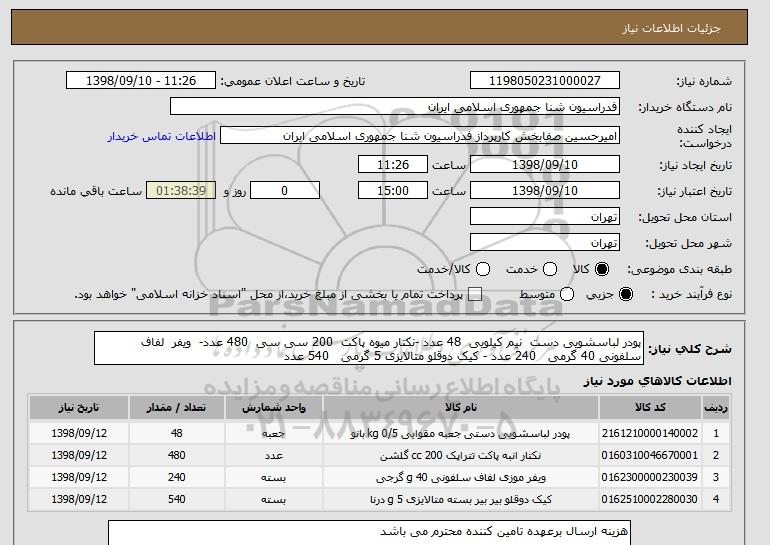Viewport: 770px width, 545px height.
Task: Click the اطلاعات کالاهای مورد نیاز heading
Action: [x=658, y=382]
